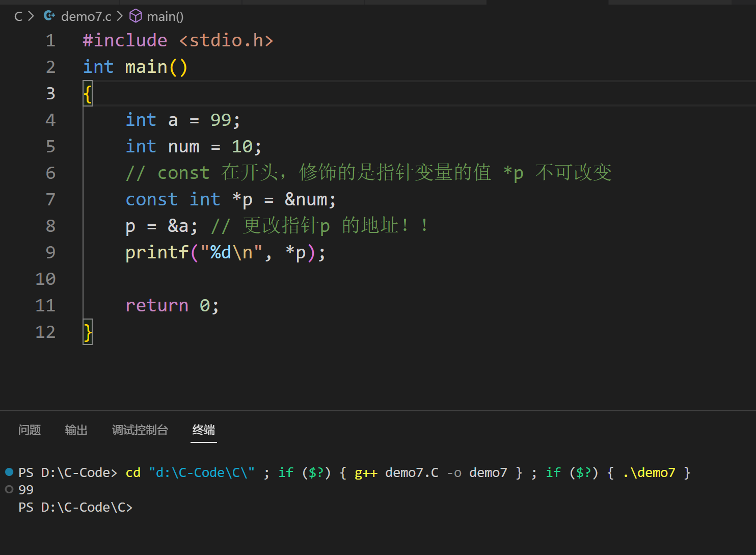Image resolution: width=756 pixels, height=555 pixels.
Task: Click the main() symbol cube icon
Action: [x=136, y=16]
